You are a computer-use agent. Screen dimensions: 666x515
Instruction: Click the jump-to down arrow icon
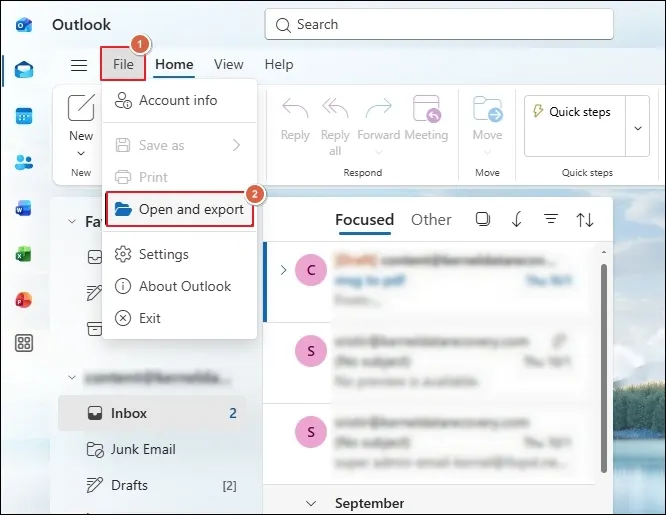point(516,220)
